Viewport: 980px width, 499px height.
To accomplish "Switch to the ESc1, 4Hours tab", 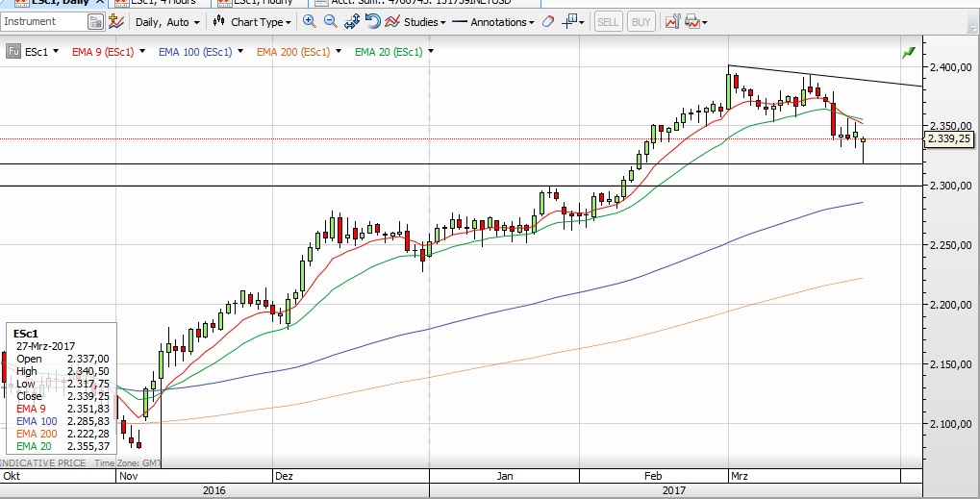I will (x=162, y=3).
